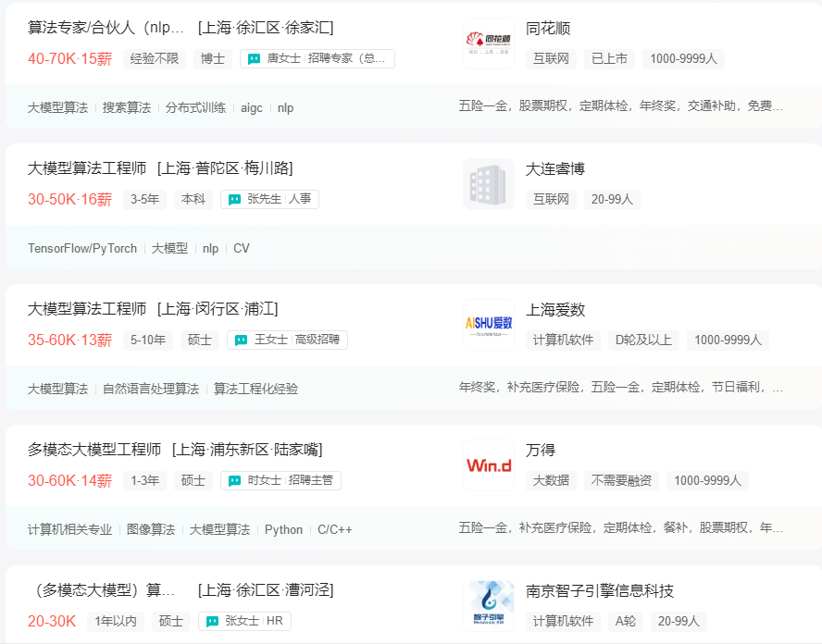This screenshot has height=644, width=822.
Task: Click the D轮及以上 funding tag
Action: [x=643, y=341]
